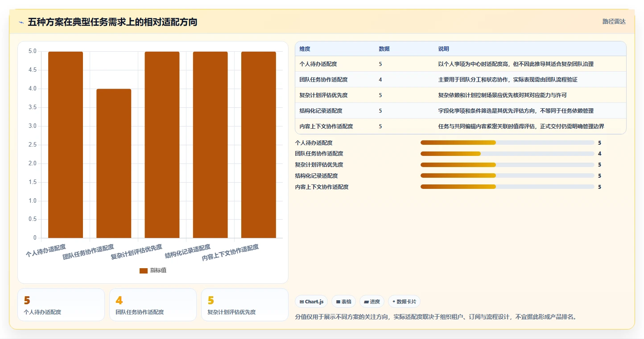Click the 复杂计划评估优先度 bar in the chart

coord(162,145)
